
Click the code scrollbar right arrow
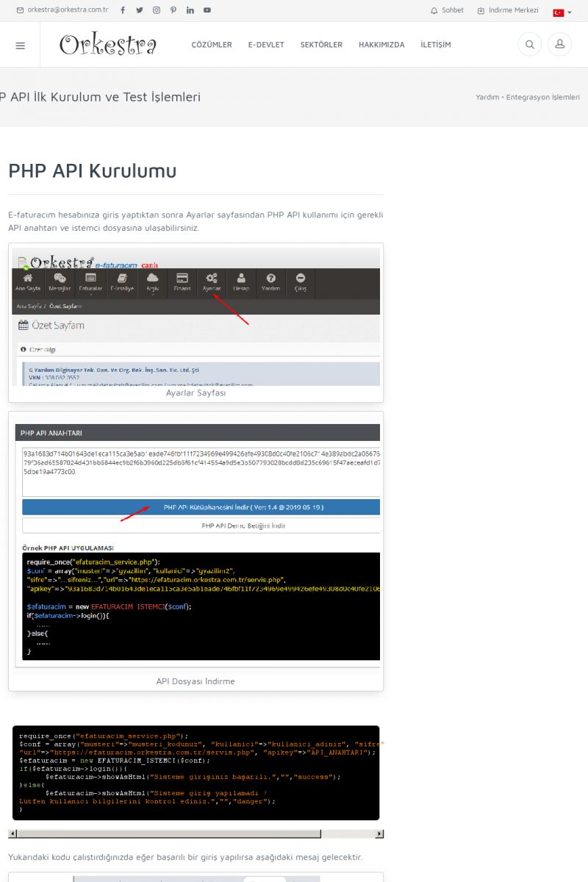[x=379, y=834]
